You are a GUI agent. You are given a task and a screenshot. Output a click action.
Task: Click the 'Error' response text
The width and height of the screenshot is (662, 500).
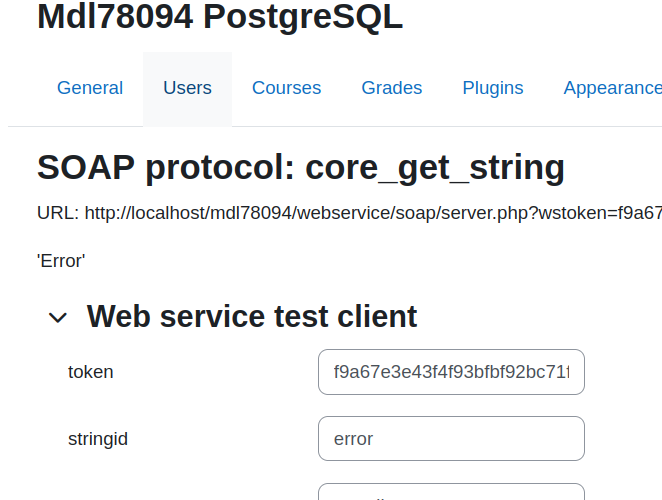[61, 261]
